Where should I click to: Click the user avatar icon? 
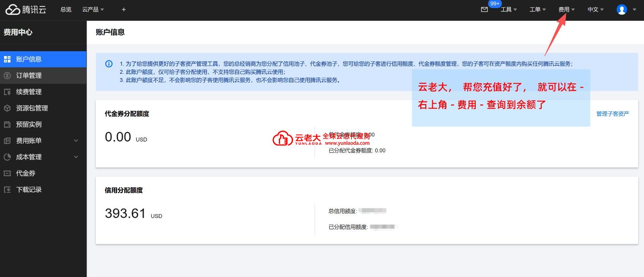[621, 9]
